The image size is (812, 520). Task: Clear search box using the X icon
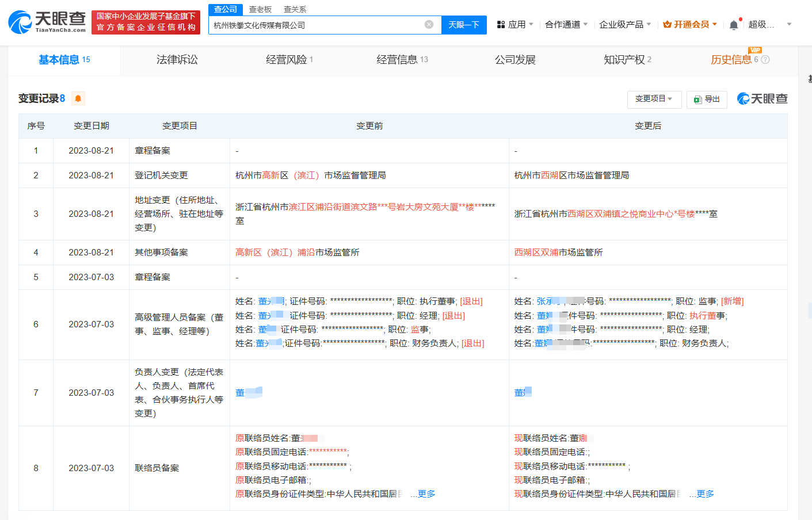tap(428, 24)
